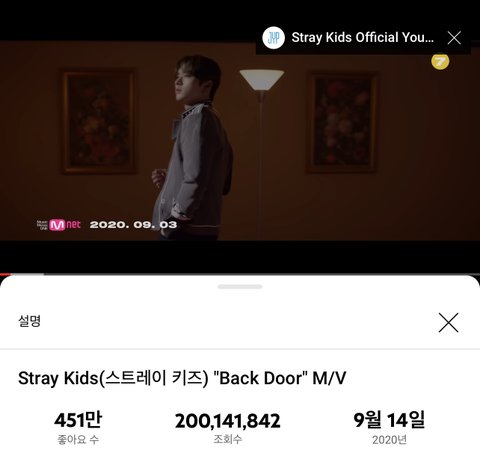Click the Mnet logo watermark

[x=59, y=225]
